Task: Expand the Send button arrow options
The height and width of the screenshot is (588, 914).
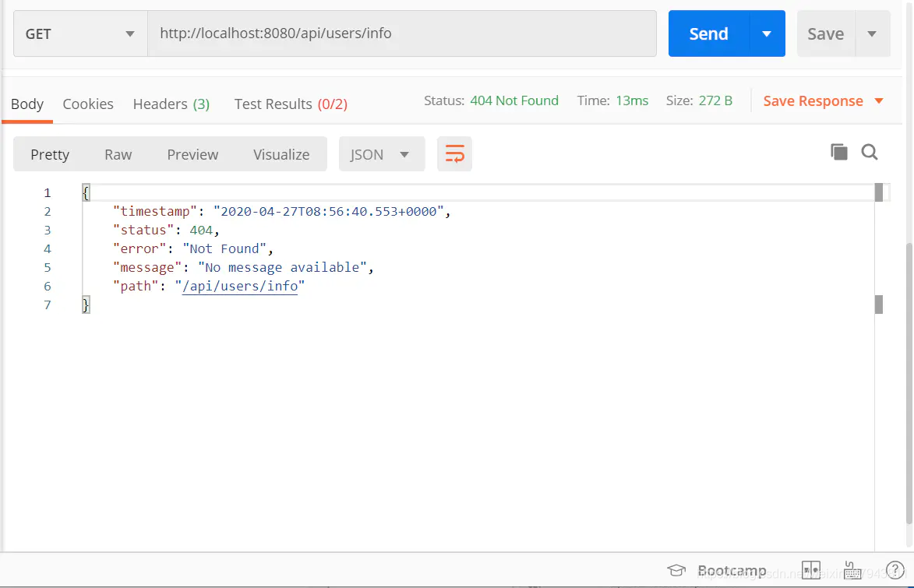Action: pyautogui.click(x=767, y=33)
